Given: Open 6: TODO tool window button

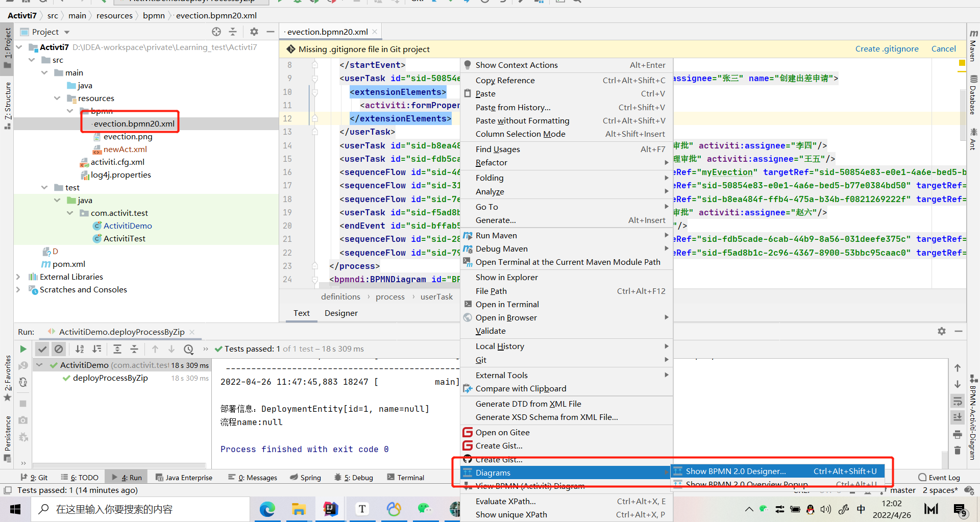Looking at the screenshot, I should pyautogui.click(x=80, y=478).
